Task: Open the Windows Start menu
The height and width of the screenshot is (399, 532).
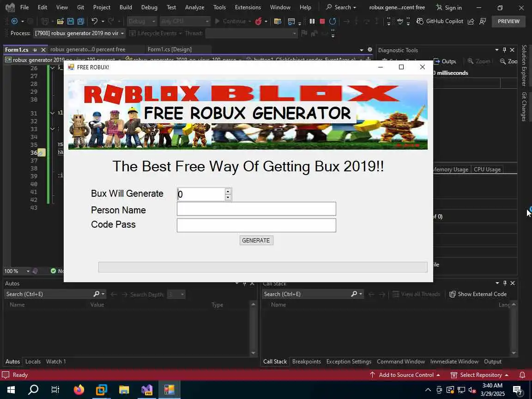Action: click(x=11, y=389)
